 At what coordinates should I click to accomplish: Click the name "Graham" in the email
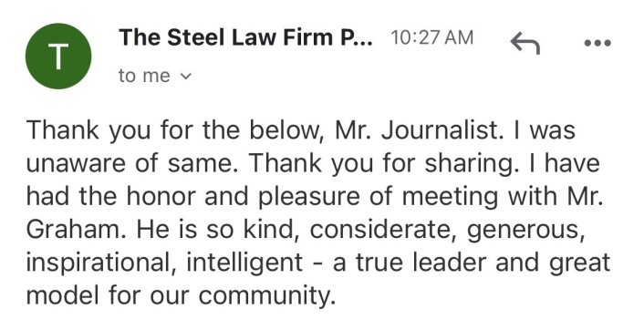[x=76, y=230]
